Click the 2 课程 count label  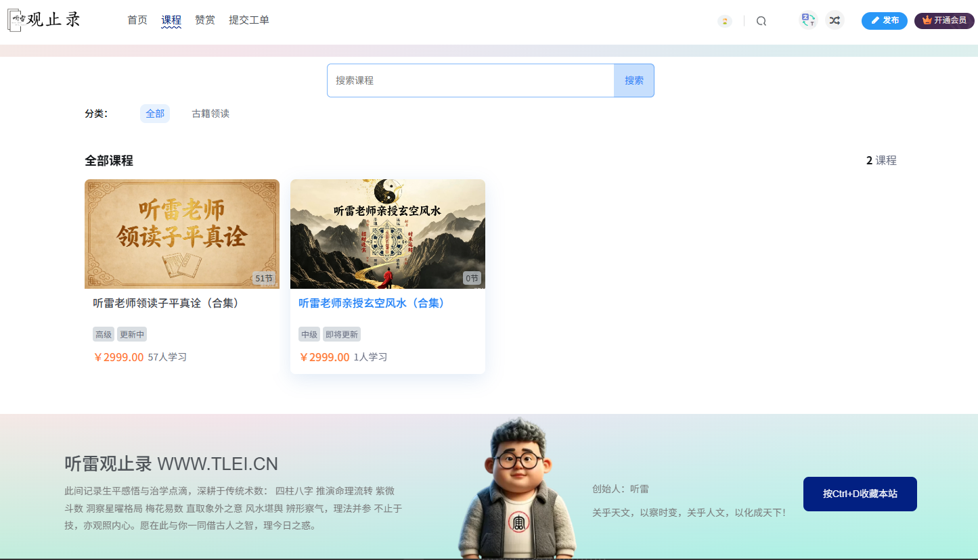881,161
